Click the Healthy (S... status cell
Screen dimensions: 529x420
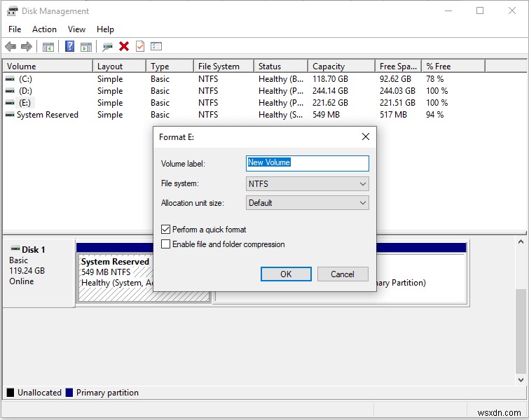281,115
